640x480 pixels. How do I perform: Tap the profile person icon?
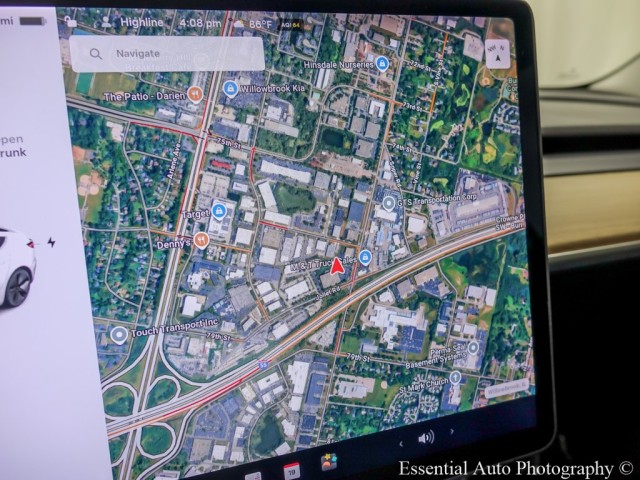[x=107, y=22]
